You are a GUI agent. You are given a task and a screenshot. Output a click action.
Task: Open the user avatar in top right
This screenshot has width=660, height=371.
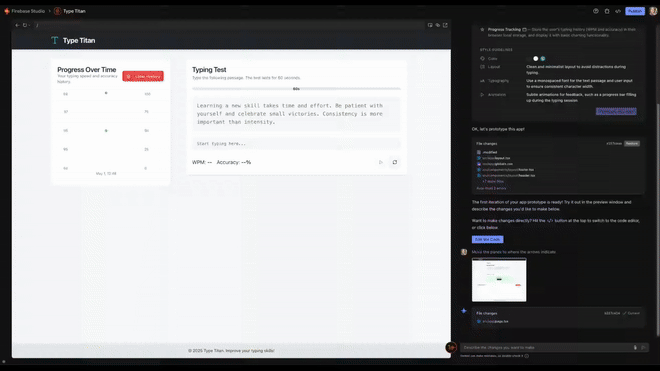653,11
